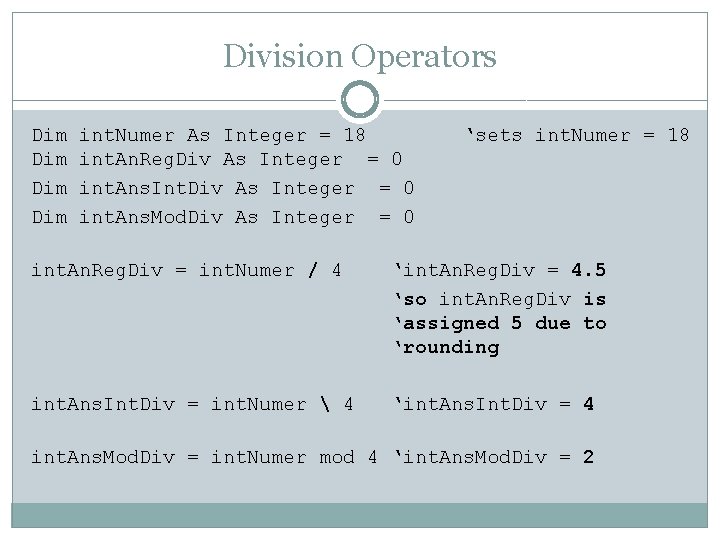Click the comment line 'assigned 5 due to'
Screen dimensions: 720x540
pyautogui.click(x=501, y=323)
